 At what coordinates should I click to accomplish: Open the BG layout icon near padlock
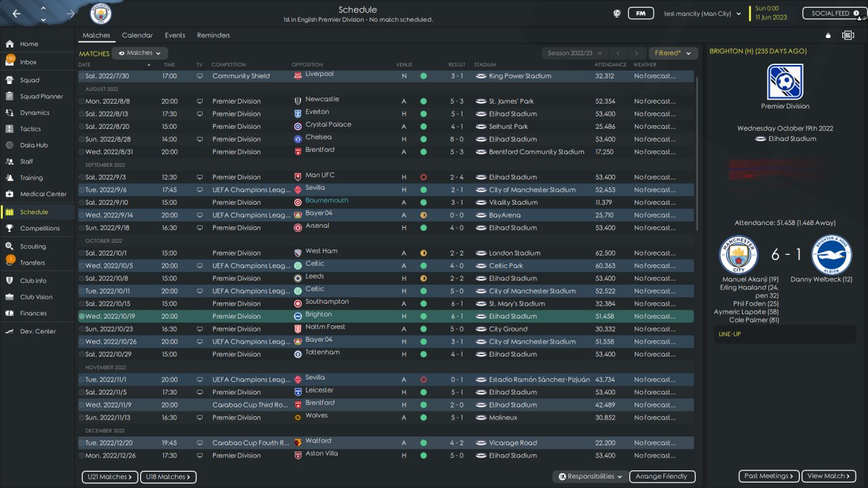[x=848, y=35]
